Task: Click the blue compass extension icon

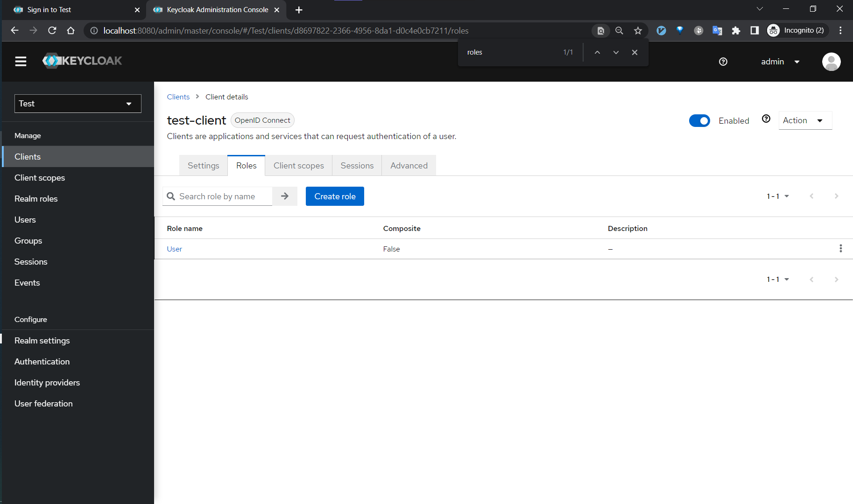Action: (x=661, y=30)
